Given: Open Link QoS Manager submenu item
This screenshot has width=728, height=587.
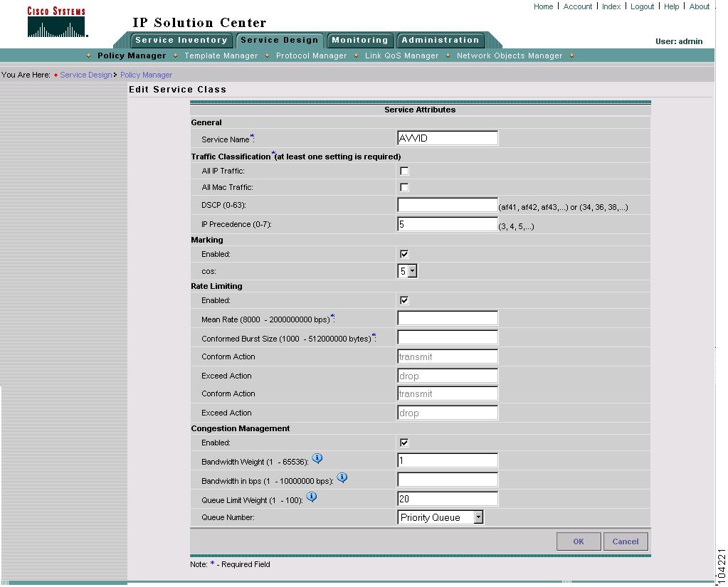Looking at the screenshot, I should pos(401,55).
